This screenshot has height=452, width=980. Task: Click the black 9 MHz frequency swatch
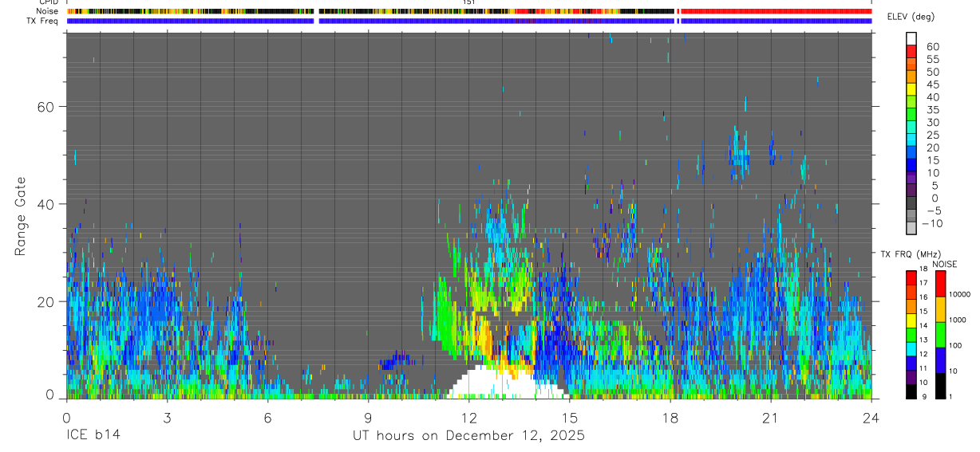coord(911,391)
